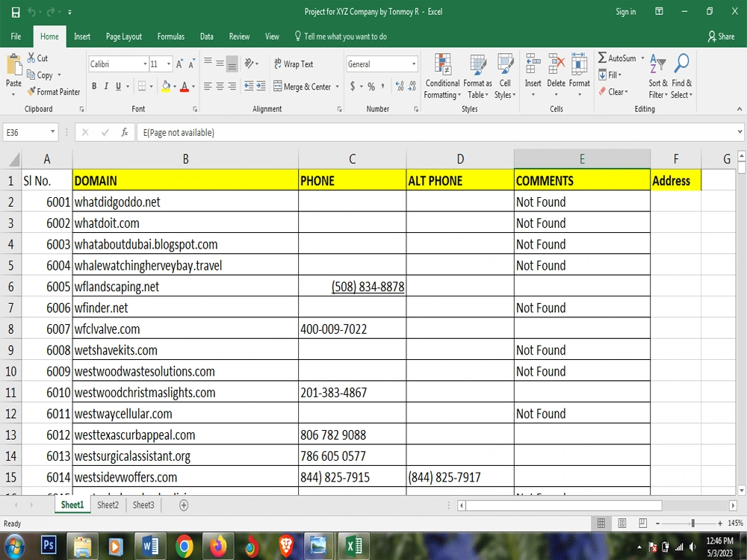Switch to the Formulas tab
Screen dimensions: 747x560
point(170,37)
